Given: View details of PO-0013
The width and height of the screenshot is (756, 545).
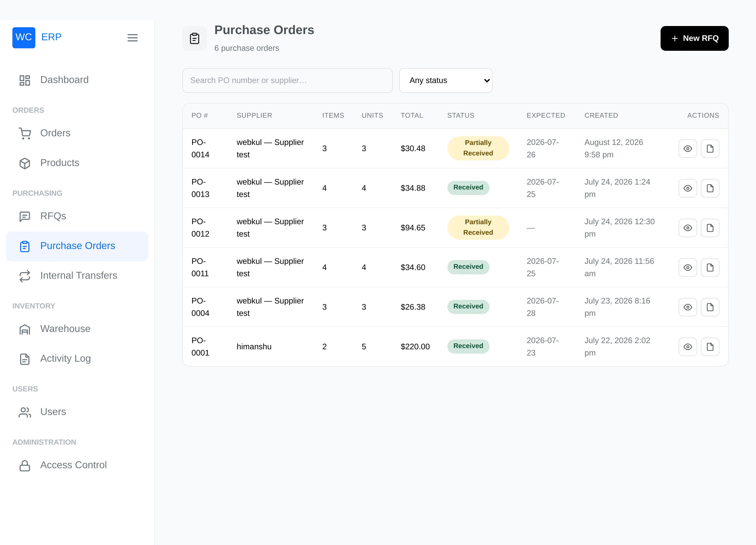Looking at the screenshot, I should (x=688, y=188).
